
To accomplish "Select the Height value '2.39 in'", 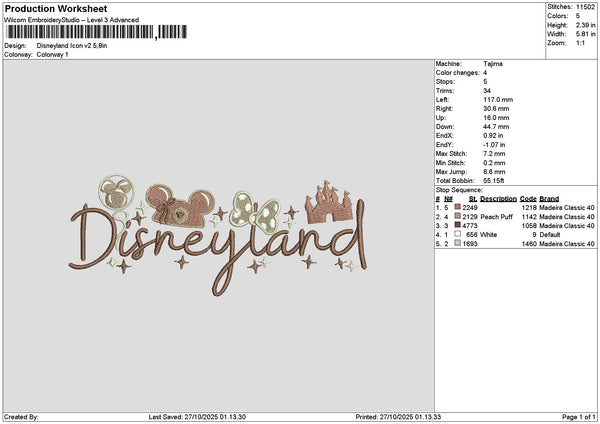I will pos(585,25).
